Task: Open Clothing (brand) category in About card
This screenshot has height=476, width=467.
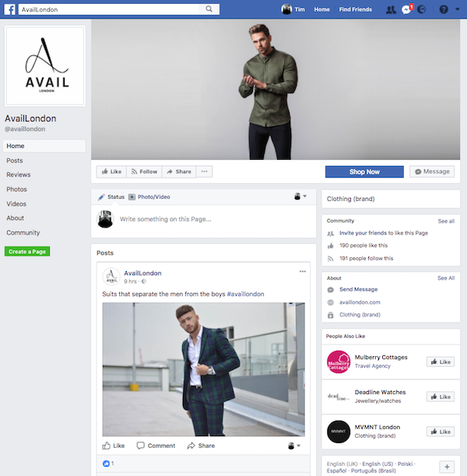Action: coord(360,315)
